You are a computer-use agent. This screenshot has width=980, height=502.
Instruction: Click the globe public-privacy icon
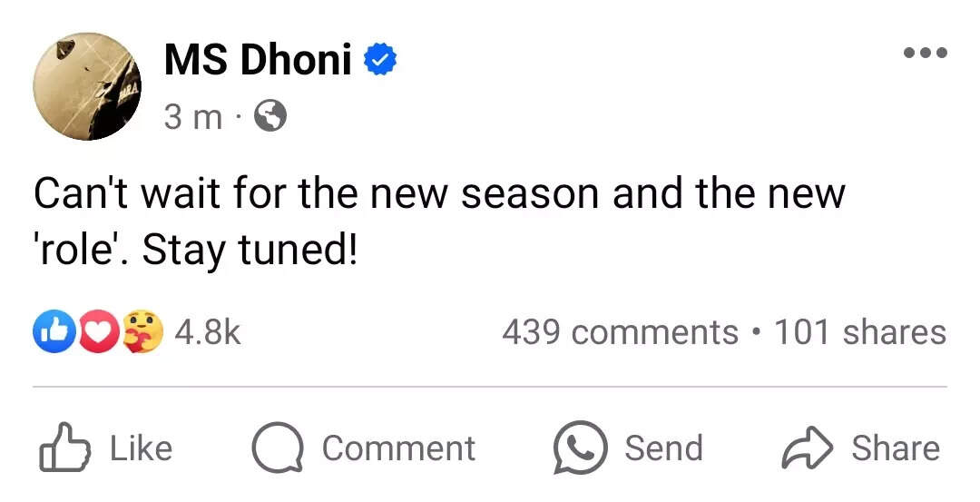[x=270, y=115]
